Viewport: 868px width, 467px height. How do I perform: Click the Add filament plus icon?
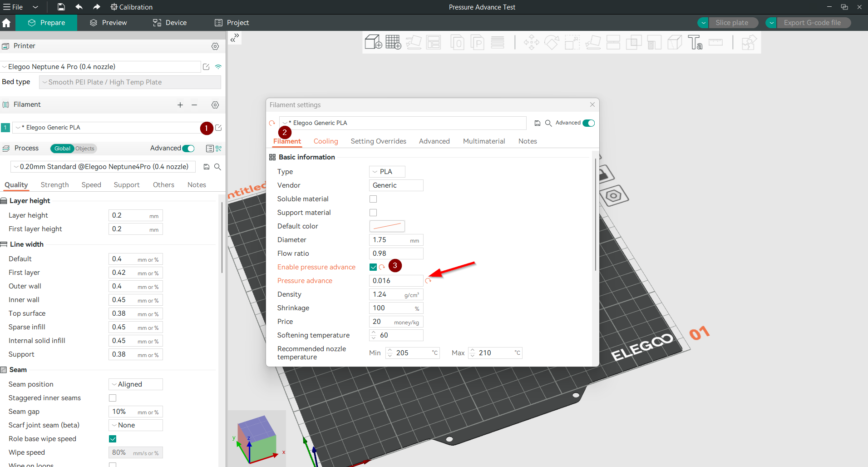pos(180,105)
